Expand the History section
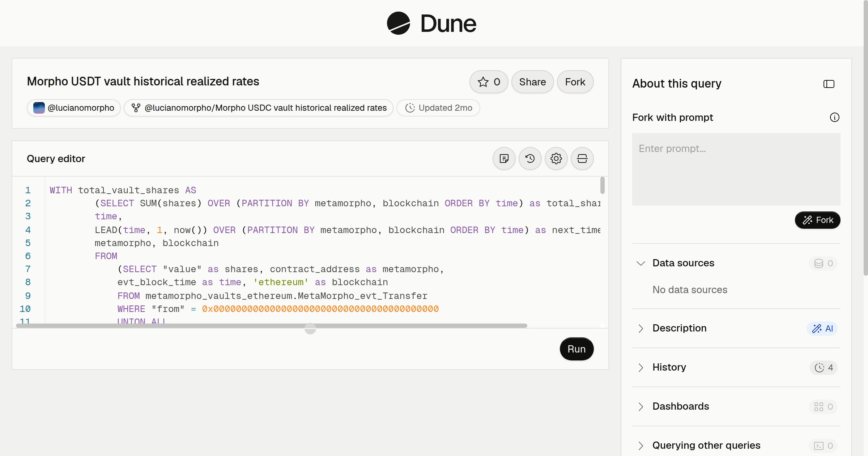Viewport: 868px width, 456px height. [x=641, y=367]
